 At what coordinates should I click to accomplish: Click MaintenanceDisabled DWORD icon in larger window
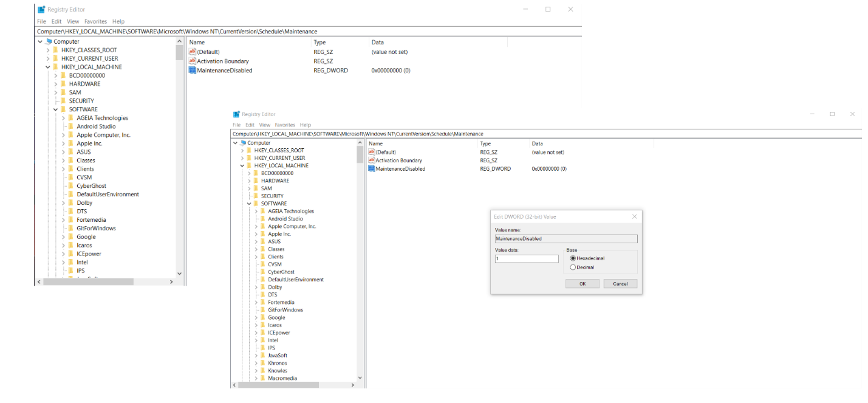(x=372, y=168)
